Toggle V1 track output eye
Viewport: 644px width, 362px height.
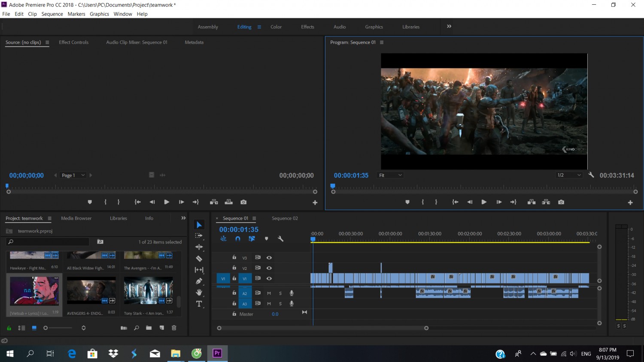click(269, 278)
